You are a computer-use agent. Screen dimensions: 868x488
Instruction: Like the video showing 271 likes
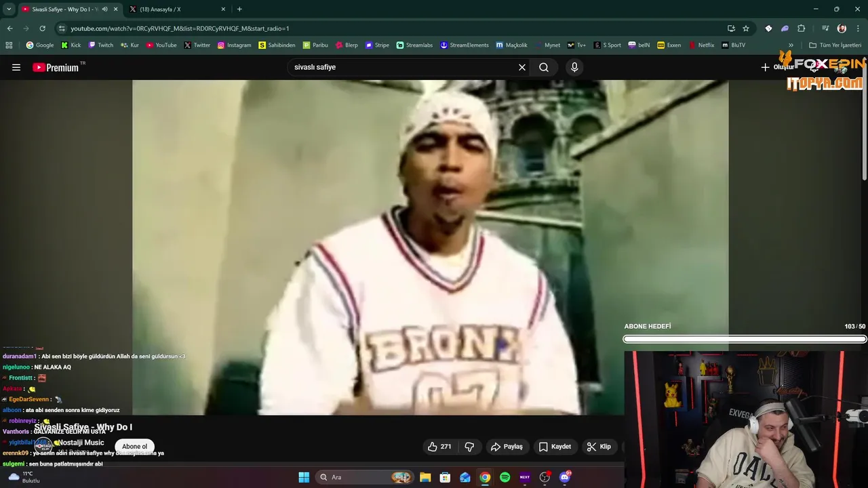pyautogui.click(x=439, y=447)
